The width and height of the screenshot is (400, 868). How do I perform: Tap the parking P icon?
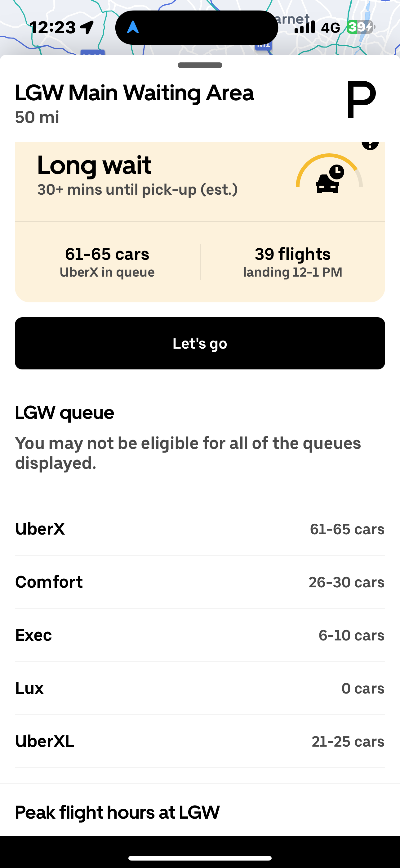click(361, 100)
